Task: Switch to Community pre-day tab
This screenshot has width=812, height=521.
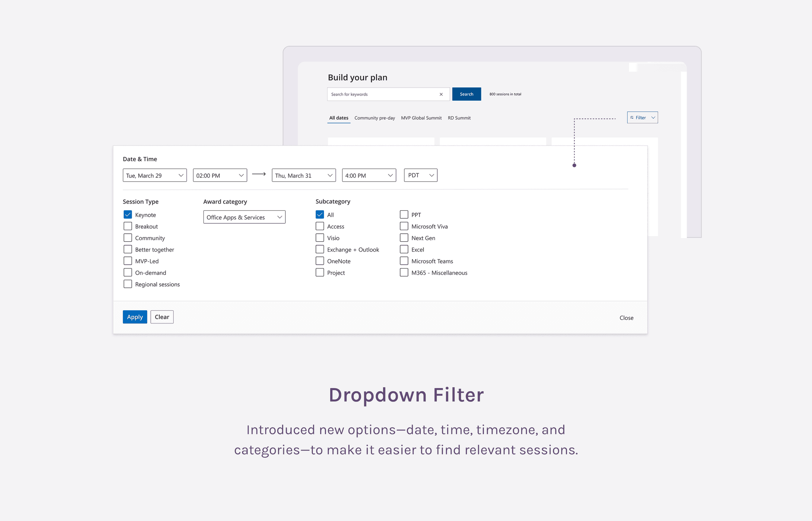Action: (x=374, y=118)
